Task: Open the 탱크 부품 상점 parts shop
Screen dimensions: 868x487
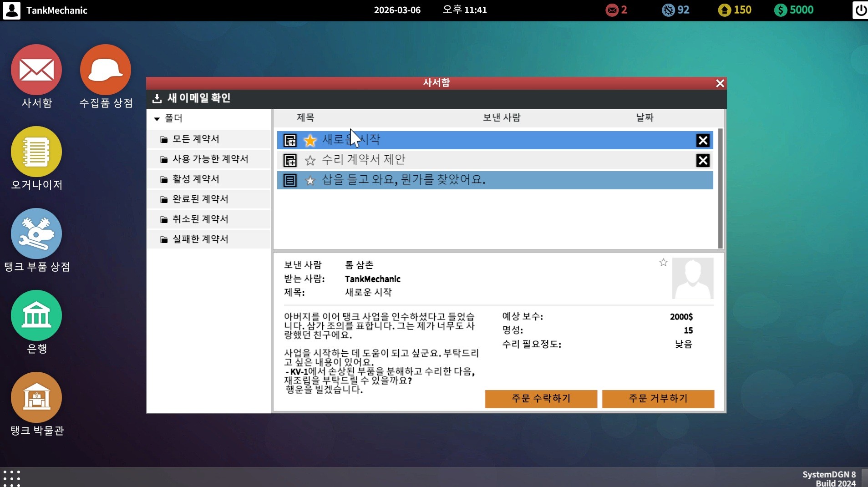Action: tap(36, 233)
